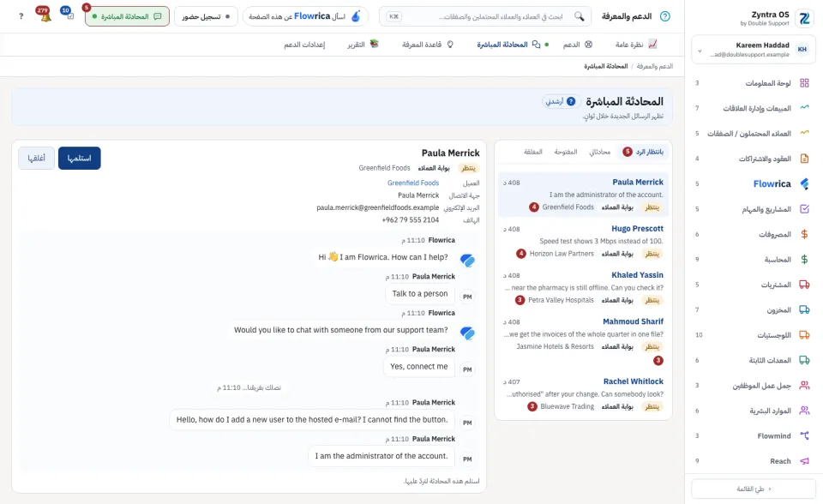Open the Flowrica icon in the sidebar

[x=804, y=183]
